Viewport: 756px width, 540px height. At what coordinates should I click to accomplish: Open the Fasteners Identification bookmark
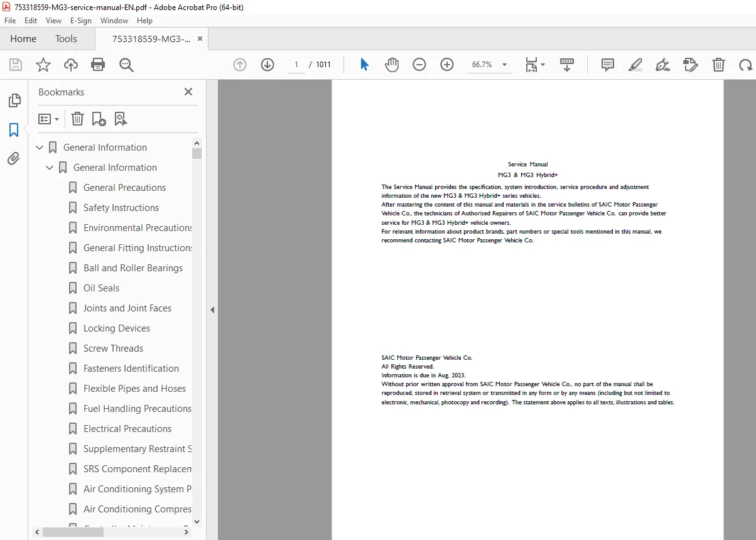(131, 369)
